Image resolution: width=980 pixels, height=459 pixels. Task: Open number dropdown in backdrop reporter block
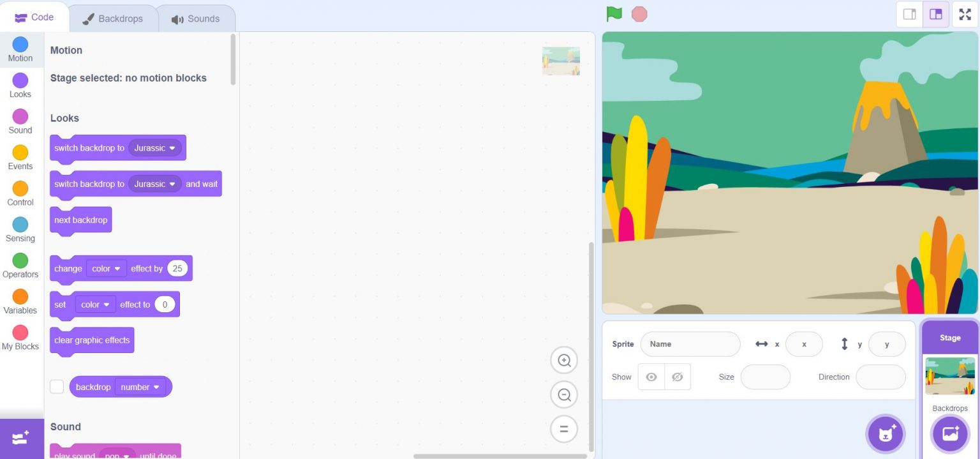(x=140, y=387)
